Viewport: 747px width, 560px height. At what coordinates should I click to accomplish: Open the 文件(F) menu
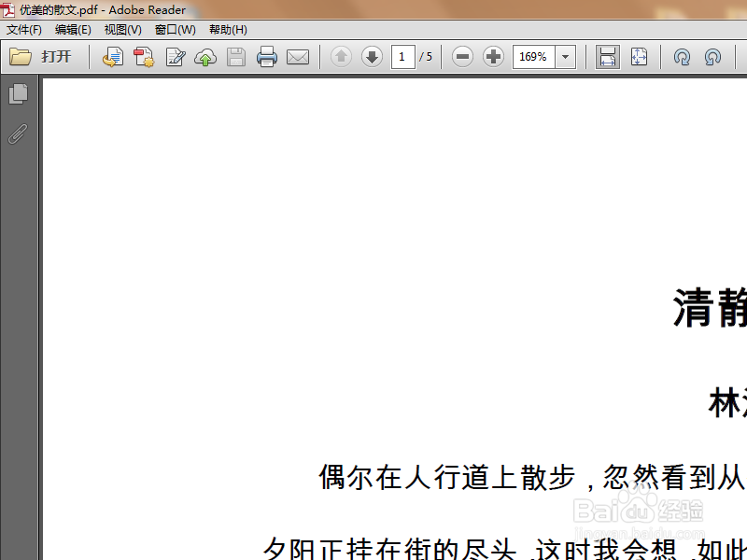point(24,30)
